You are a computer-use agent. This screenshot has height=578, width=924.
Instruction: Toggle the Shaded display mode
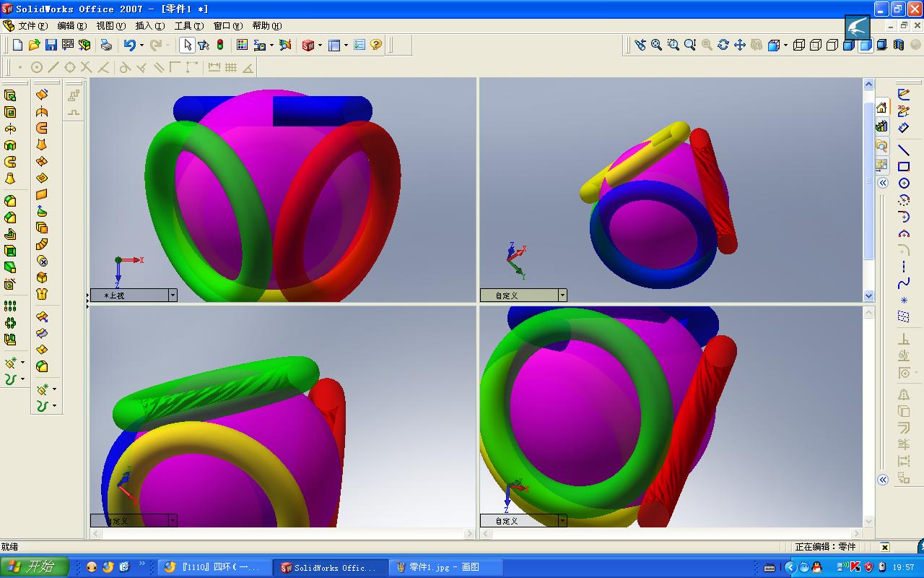point(865,45)
